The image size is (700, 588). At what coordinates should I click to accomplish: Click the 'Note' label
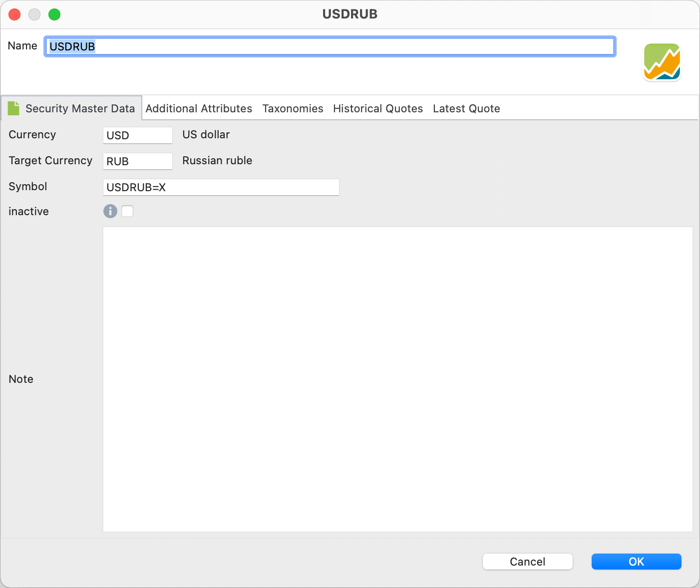(21, 379)
